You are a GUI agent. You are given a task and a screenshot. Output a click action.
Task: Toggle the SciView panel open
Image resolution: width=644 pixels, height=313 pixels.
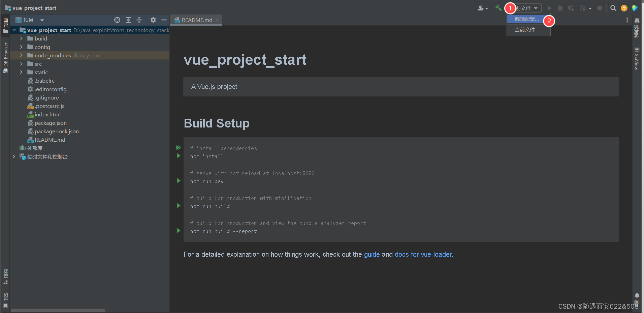click(637, 61)
